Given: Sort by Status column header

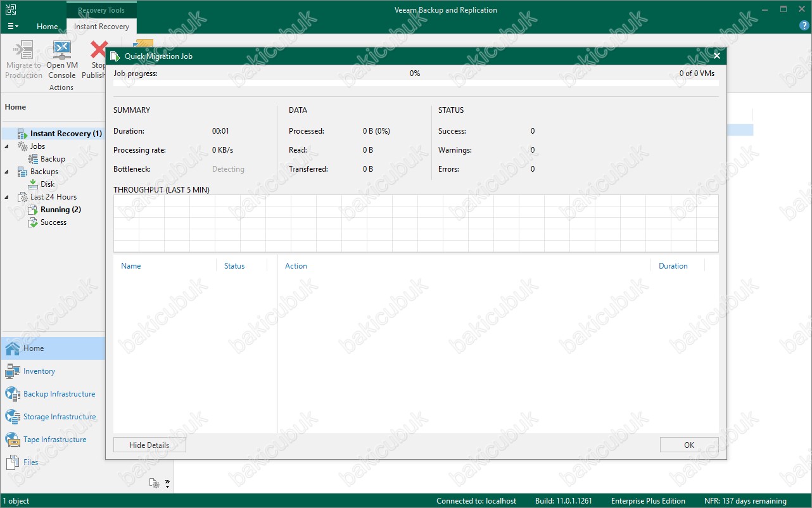Looking at the screenshot, I should pos(234,266).
